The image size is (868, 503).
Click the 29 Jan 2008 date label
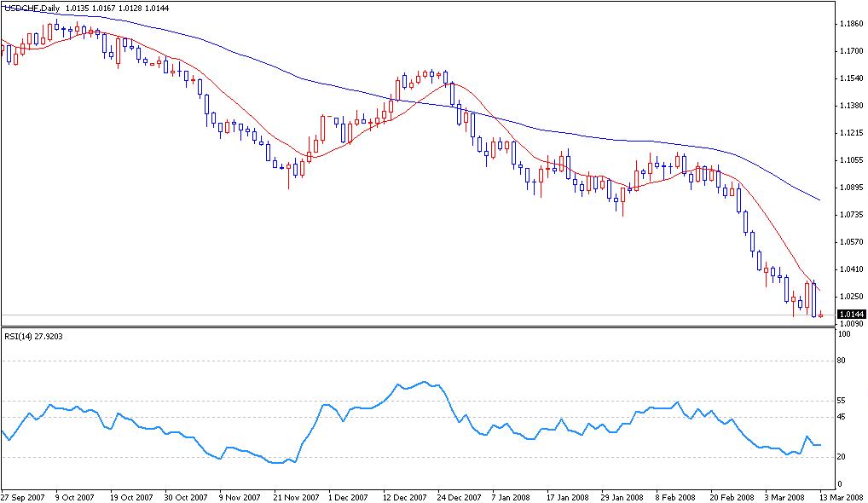[x=622, y=498]
